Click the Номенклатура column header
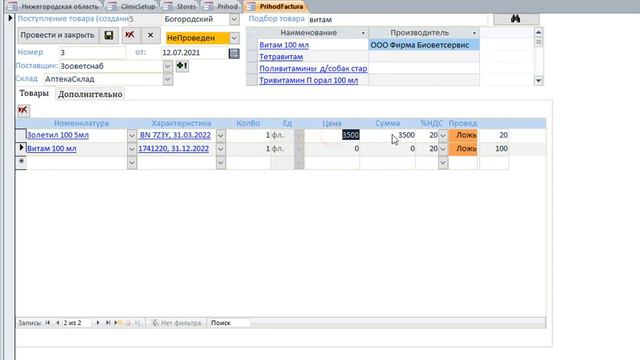 [x=81, y=123]
